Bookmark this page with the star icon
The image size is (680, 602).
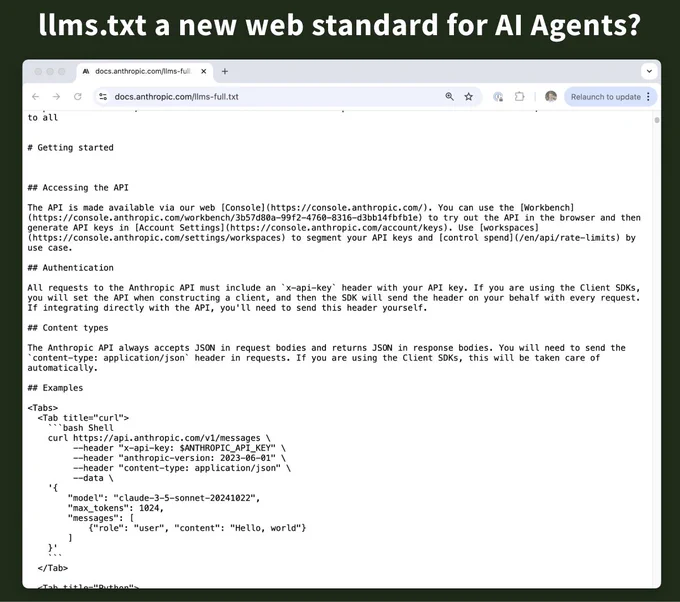(x=468, y=97)
